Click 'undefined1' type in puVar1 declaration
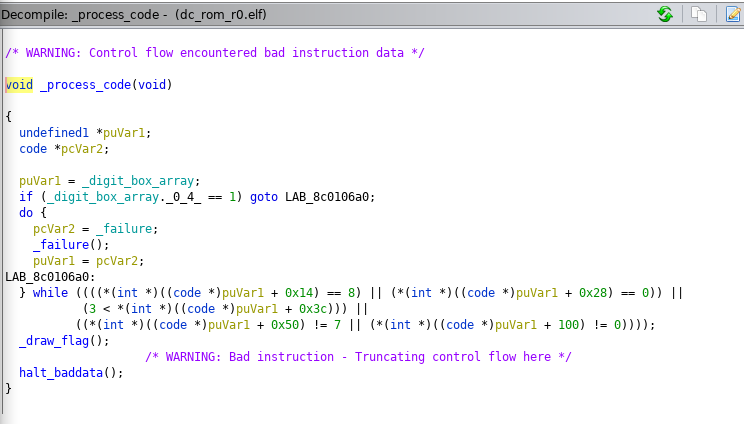 pos(54,133)
